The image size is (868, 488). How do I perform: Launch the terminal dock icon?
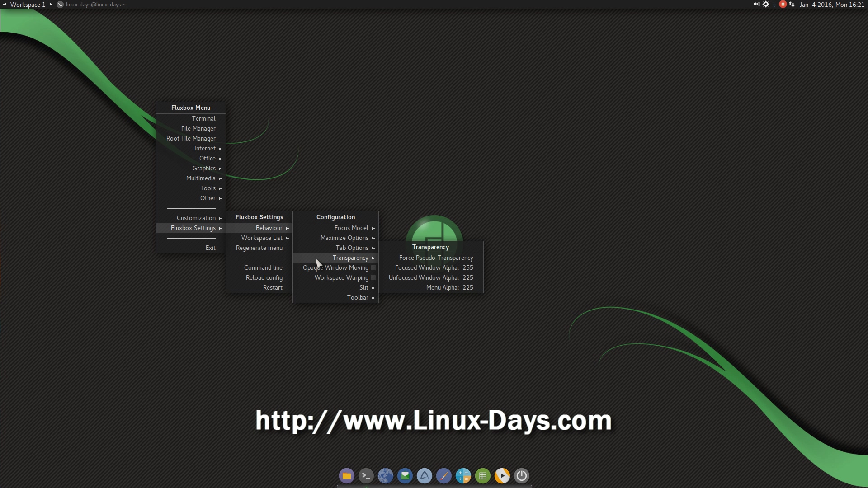click(366, 475)
